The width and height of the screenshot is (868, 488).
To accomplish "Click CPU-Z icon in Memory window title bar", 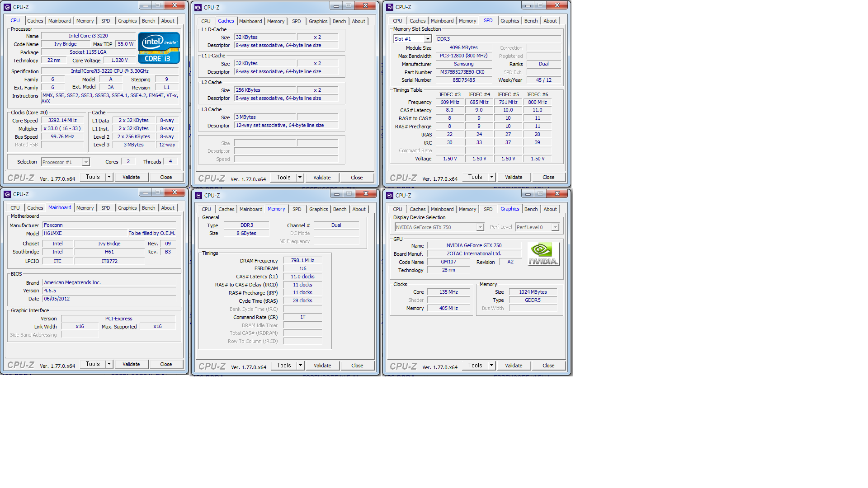I will (198, 196).
